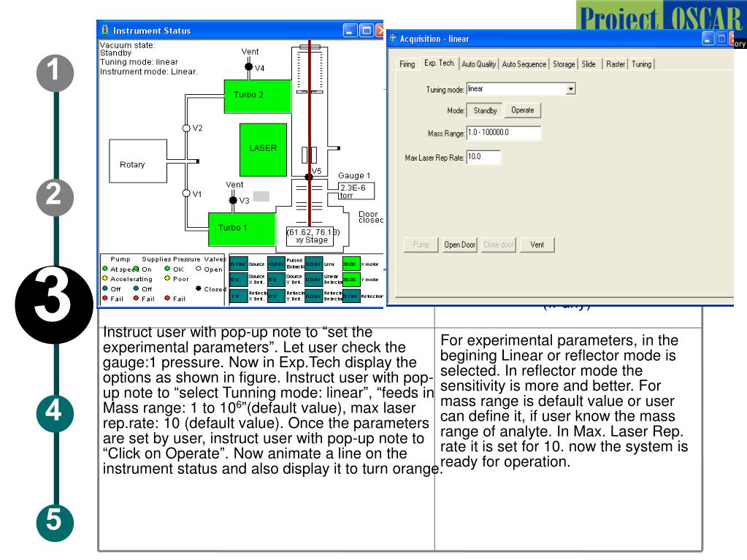Switch instrument mode to Standby
747x560 pixels.
[x=485, y=110]
